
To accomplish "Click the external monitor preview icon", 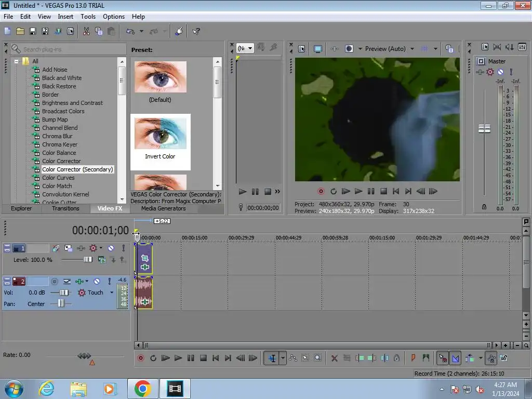I will click(318, 49).
